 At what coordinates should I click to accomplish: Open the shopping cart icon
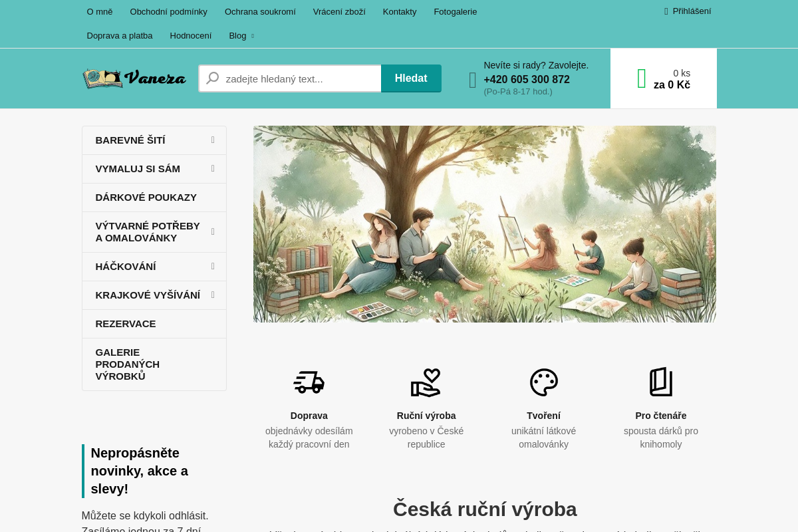(642, 78)
